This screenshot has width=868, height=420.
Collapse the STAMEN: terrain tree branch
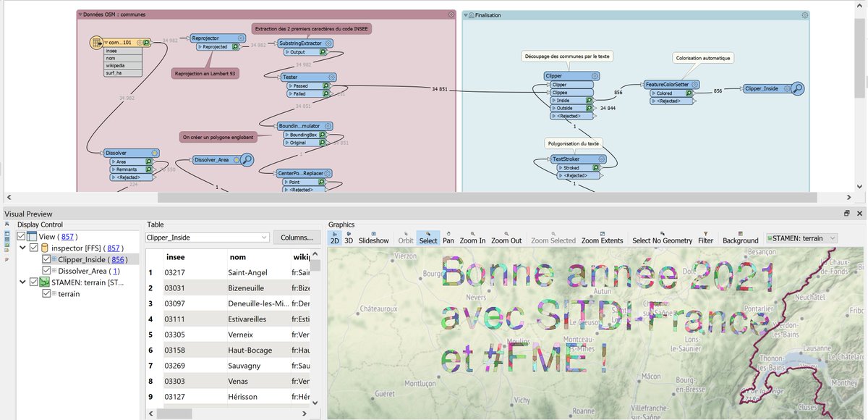tap(22, 281)
